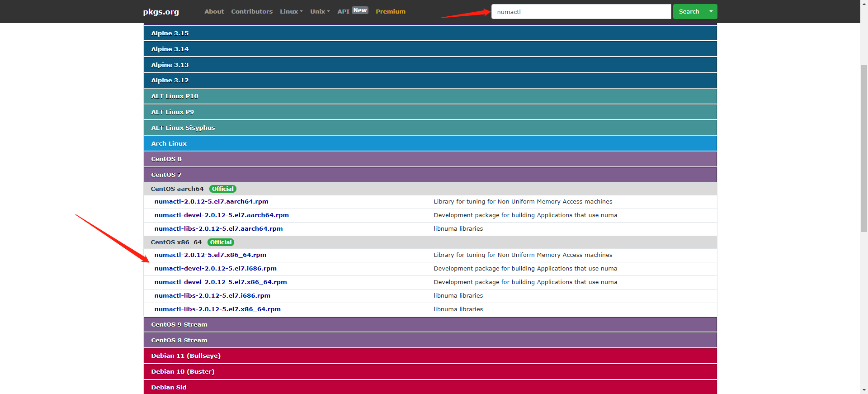The image size is (868, 394).
Task: Open numactl-devel-2.0.12-5.el7.x86_64.rpm package
Action: point(221,282)
